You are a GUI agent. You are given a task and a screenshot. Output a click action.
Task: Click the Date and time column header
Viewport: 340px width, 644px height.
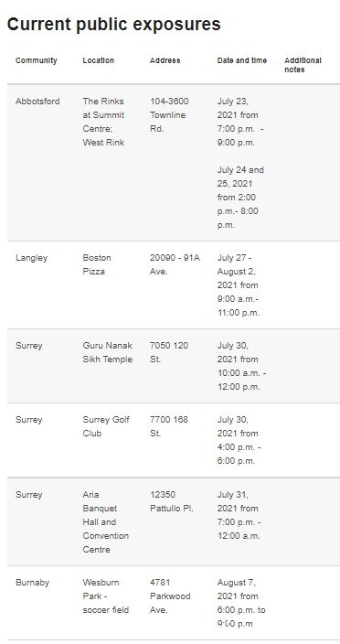pos(242,60)
